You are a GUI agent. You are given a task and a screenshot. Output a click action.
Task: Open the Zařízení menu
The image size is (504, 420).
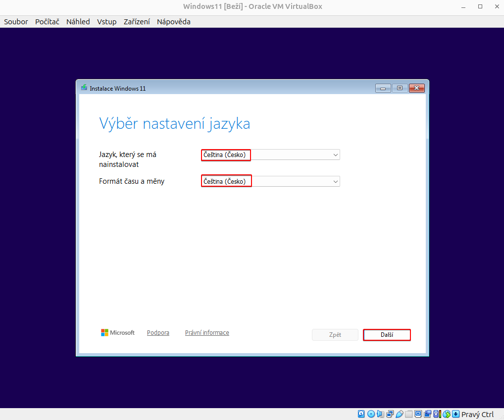point(137,21)
